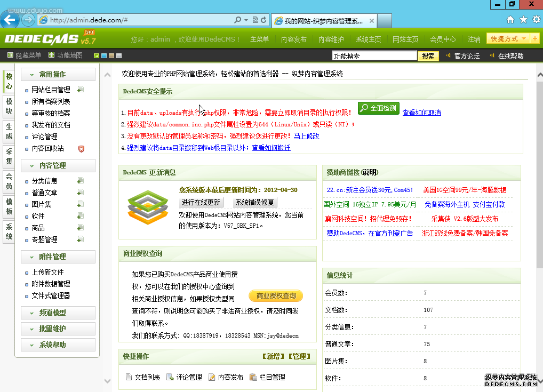Click the 功能地图 grid icon in toolbar
Image resolution: width=543 pixels, height=392 pixels.
click(x=51, y=55)
